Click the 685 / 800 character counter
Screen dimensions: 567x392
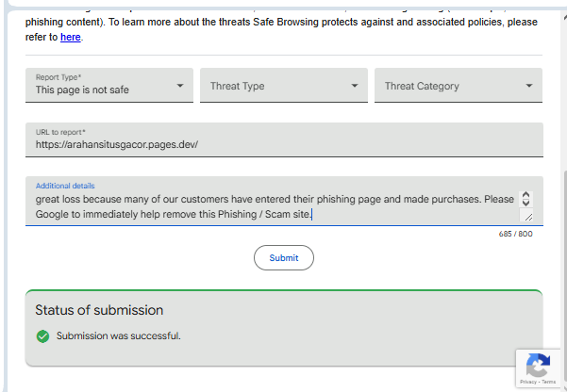[x=515, y=234]
